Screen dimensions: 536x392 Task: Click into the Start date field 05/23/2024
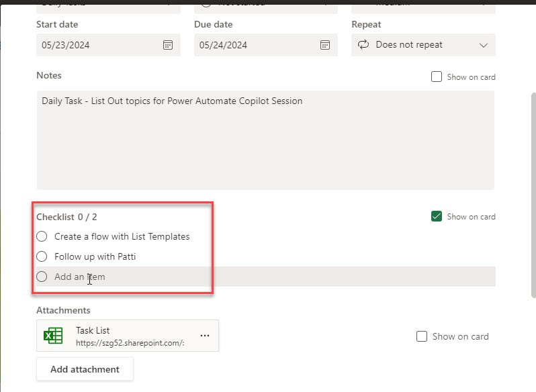(x=108, y=45)
